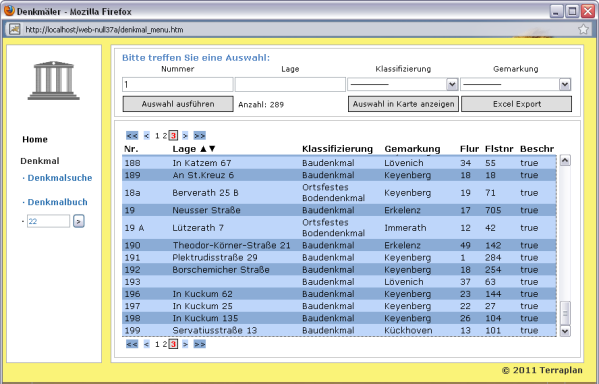Click the Auswahl ausführen button

(178, 104)
